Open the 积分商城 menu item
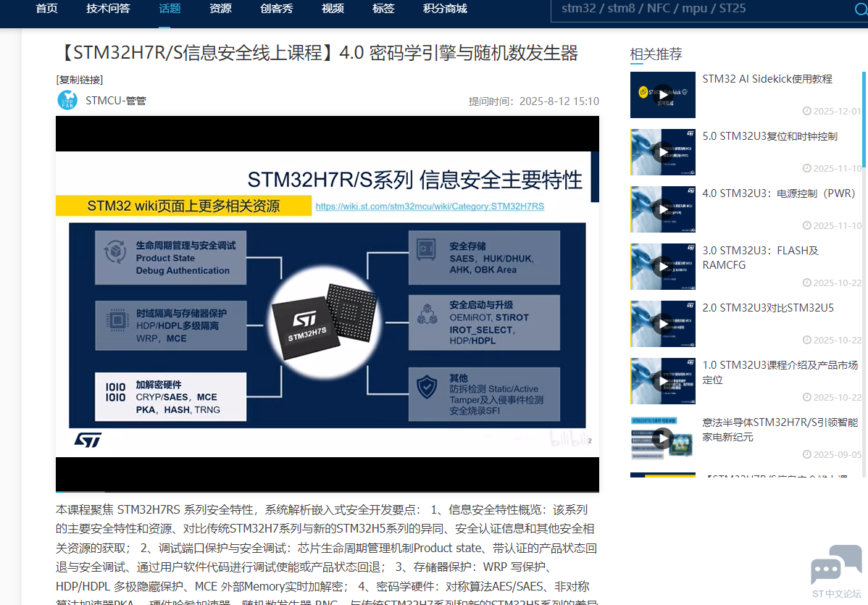 click(x=444, y=9)
